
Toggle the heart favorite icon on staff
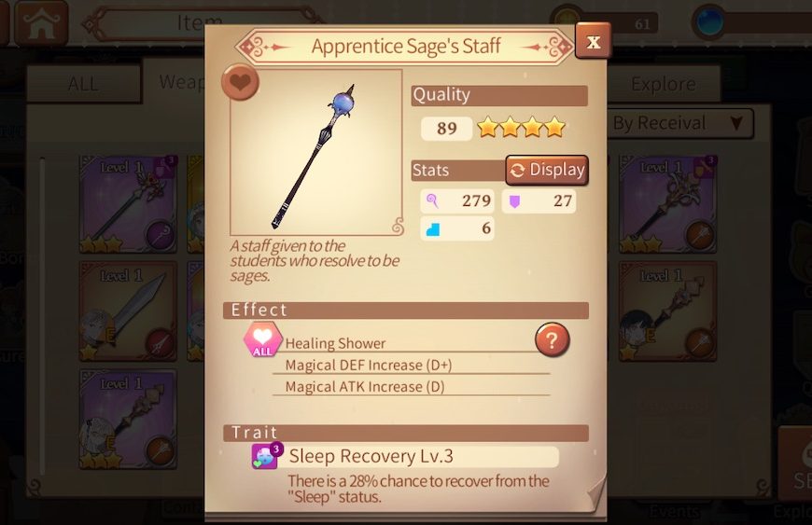[x=240, y=82]
